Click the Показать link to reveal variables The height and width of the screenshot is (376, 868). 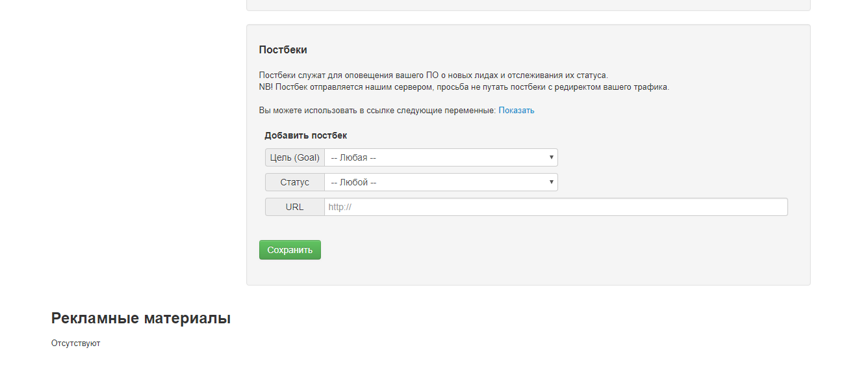516,110
